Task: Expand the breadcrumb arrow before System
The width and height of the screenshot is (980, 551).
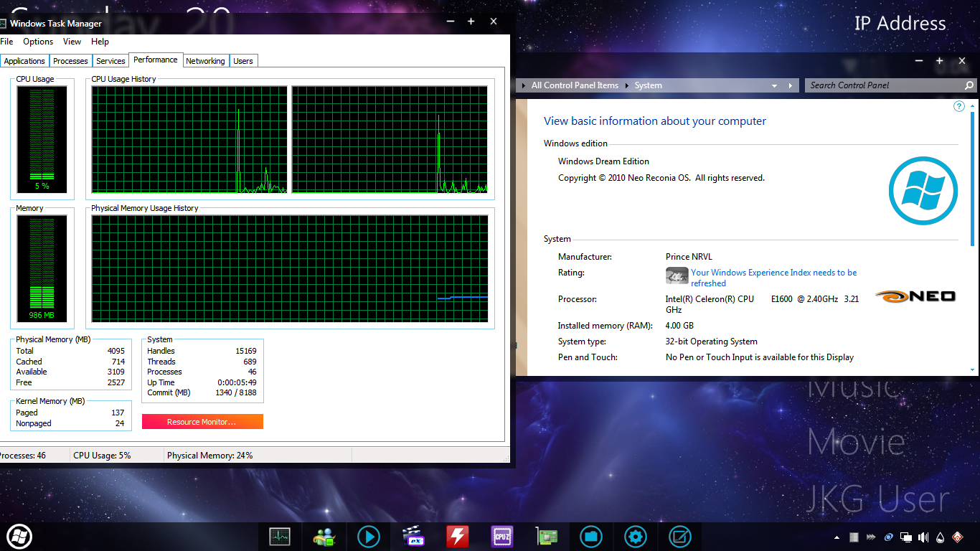Action: click(x=626, y=85)
